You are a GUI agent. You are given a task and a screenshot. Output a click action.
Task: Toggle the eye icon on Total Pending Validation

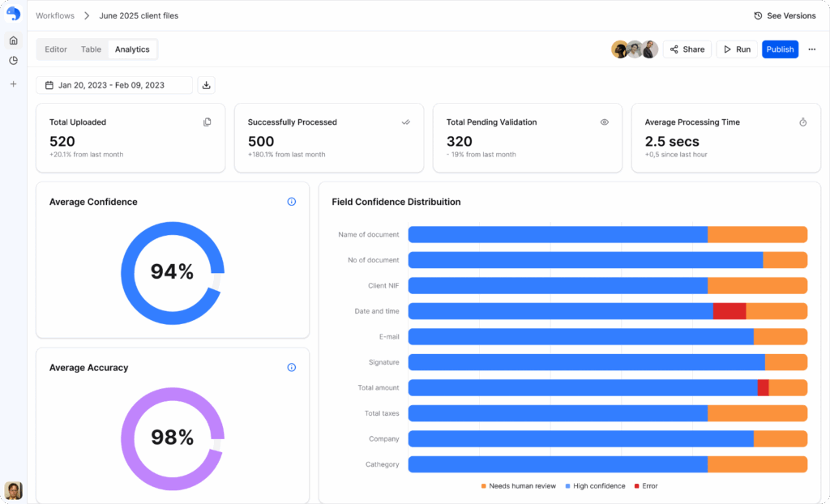(605, 122)
